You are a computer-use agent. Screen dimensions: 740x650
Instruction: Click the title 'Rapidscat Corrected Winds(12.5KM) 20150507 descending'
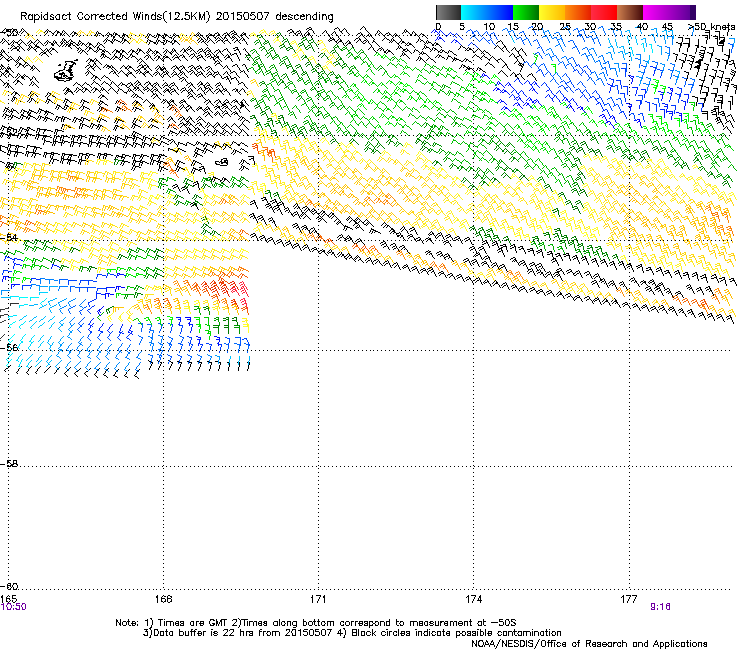point(177,17)
